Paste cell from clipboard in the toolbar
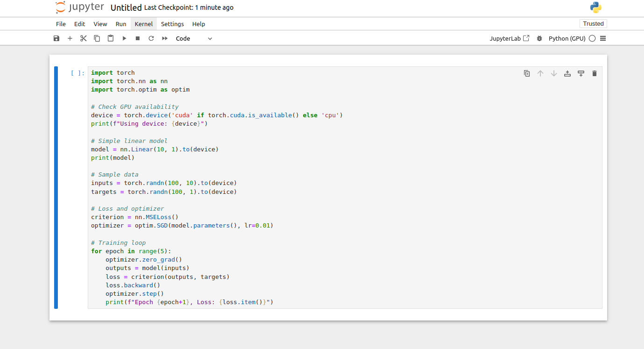This screenshot has height=349, width=644. tap(111, 38)
